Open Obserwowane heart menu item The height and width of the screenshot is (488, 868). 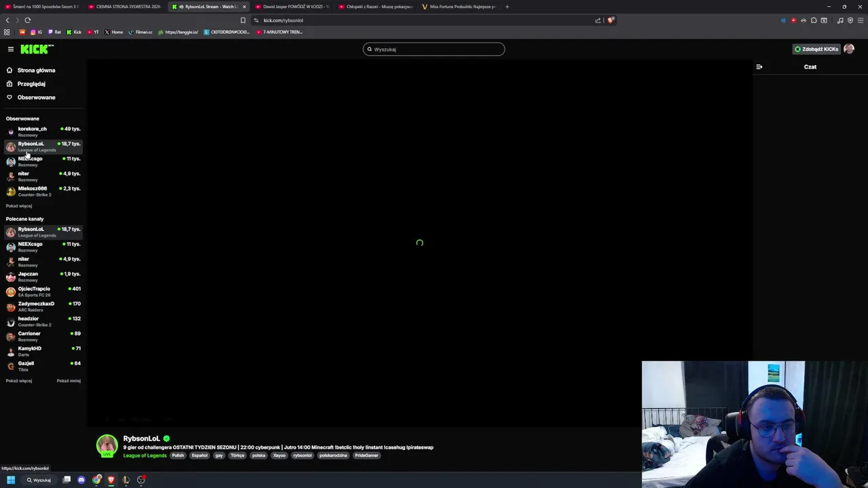(37, 97)
